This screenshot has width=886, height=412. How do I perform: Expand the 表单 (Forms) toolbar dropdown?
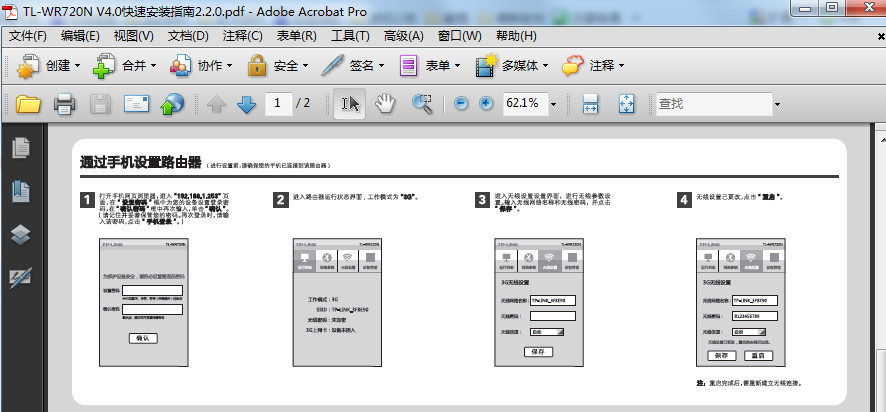457,66
